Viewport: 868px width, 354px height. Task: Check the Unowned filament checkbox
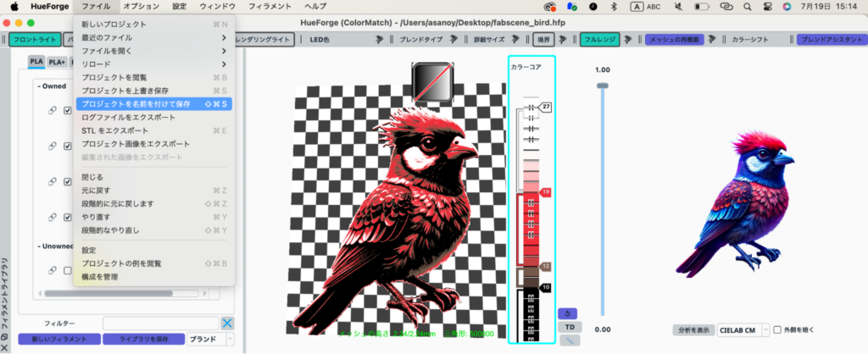coord(68,270)
